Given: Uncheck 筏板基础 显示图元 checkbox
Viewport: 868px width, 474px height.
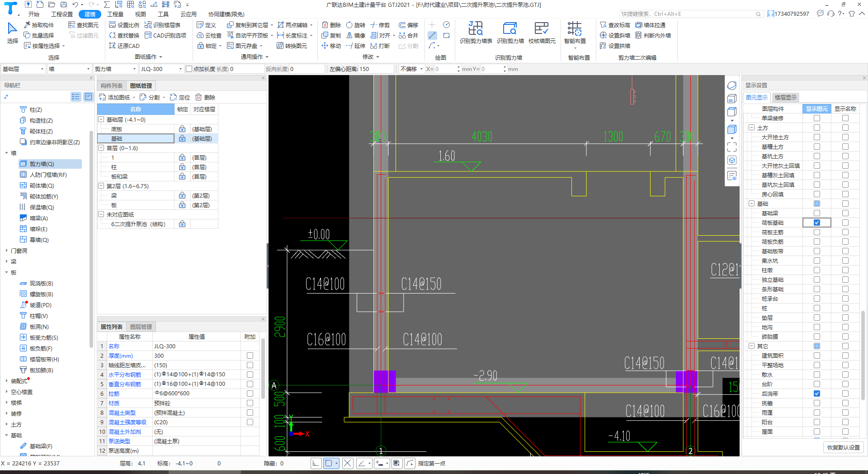Looking at the screenshot, I should tap(816, 223).
